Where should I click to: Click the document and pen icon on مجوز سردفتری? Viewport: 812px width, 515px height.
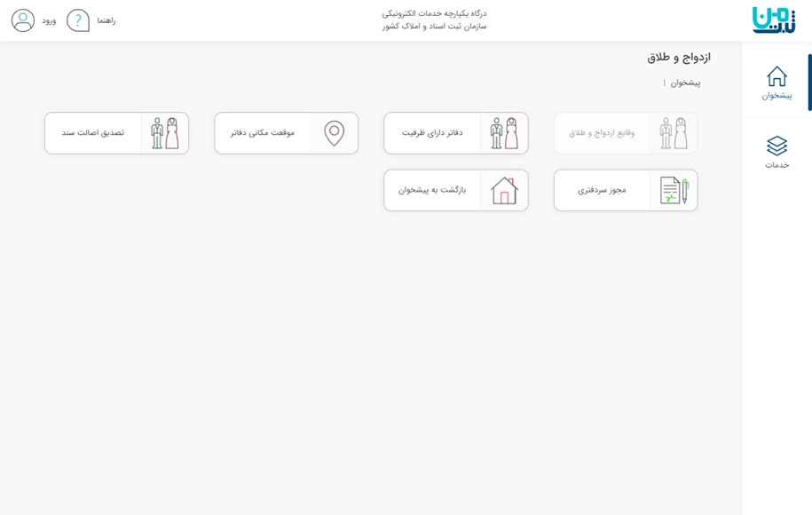click(672, 189)
